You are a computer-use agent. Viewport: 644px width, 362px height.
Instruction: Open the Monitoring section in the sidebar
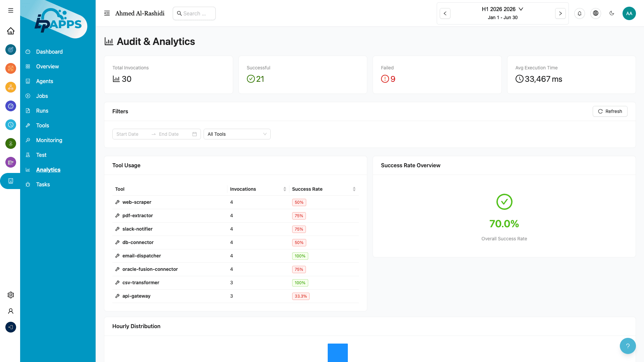[49, 140]
